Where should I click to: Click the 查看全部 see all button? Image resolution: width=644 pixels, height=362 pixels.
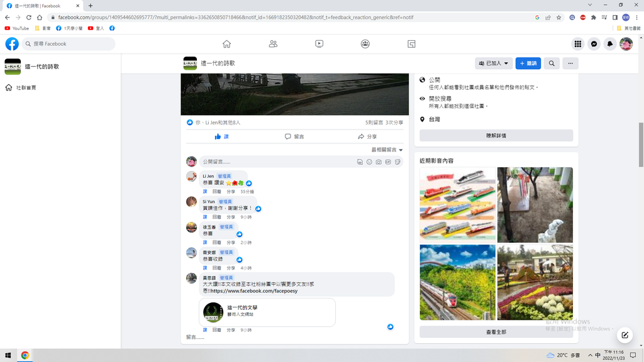[496, 332]
